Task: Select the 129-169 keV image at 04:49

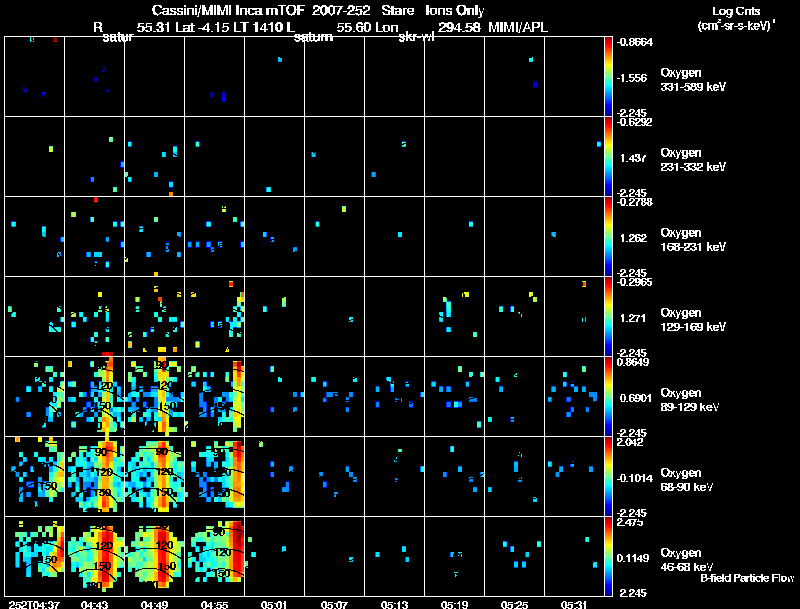Action: point(155,317)
